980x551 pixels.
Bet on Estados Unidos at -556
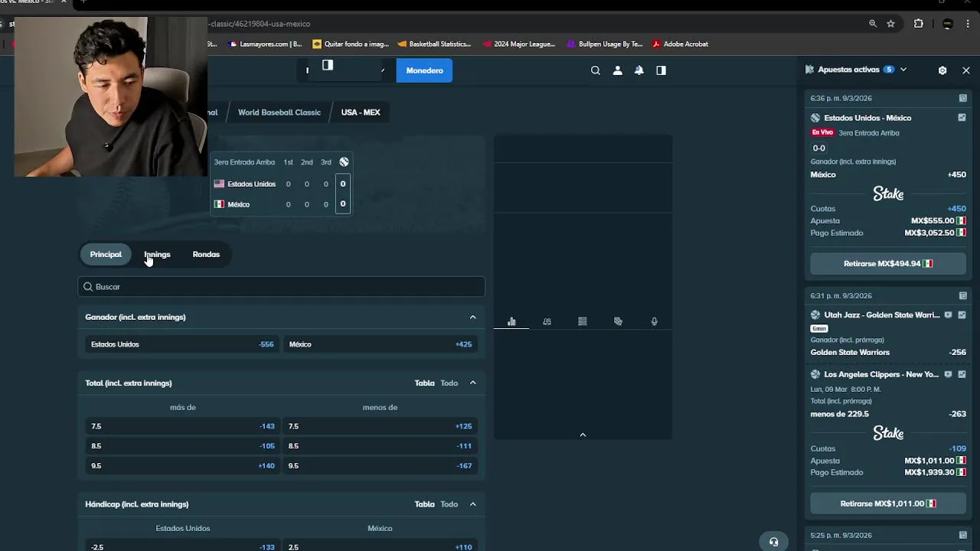point(182,344)
